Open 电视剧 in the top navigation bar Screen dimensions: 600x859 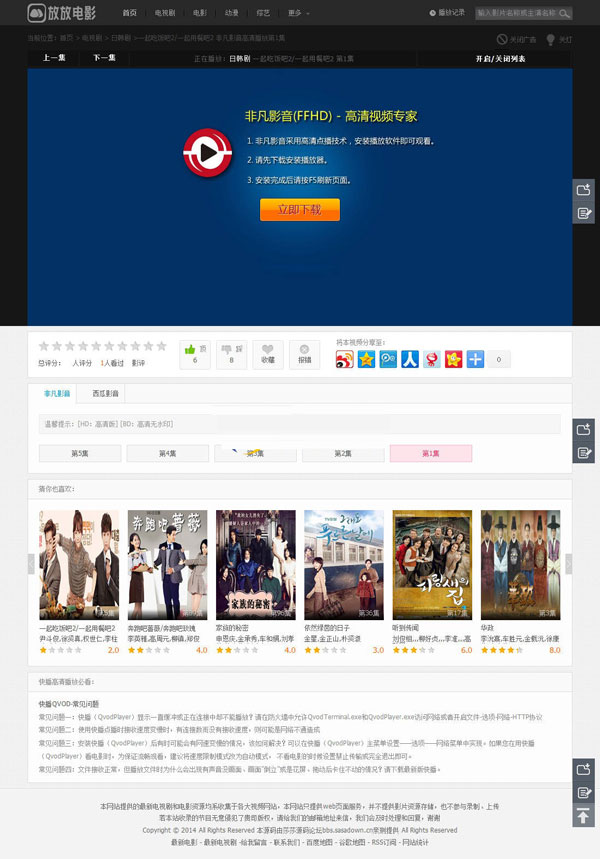click(165, 13)
